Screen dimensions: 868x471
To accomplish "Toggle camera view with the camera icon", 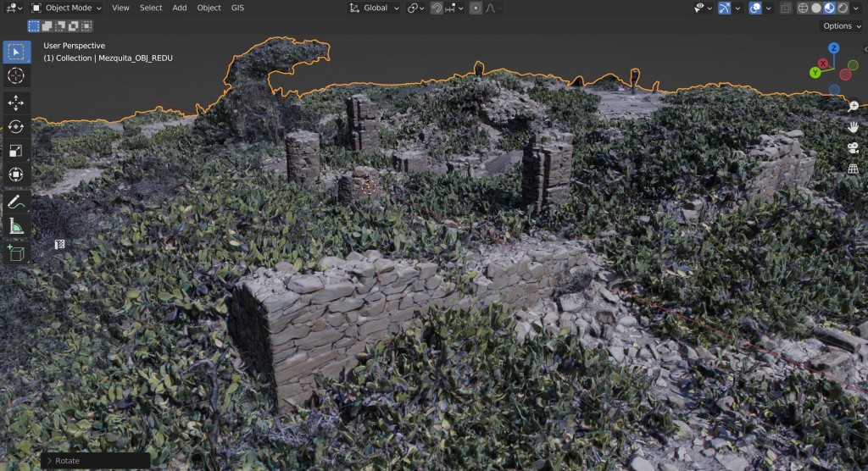I will [853, 148].
